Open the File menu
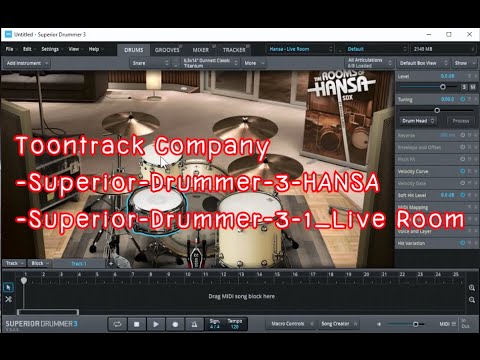Viewport: 480px width, 360px height. point(10,49)
